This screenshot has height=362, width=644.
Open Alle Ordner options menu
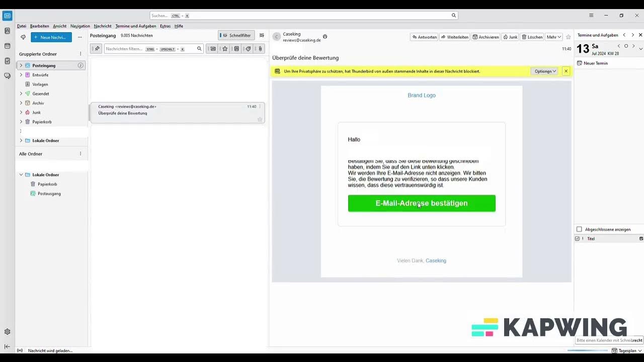pyautogui.click(x=80, y=154)
